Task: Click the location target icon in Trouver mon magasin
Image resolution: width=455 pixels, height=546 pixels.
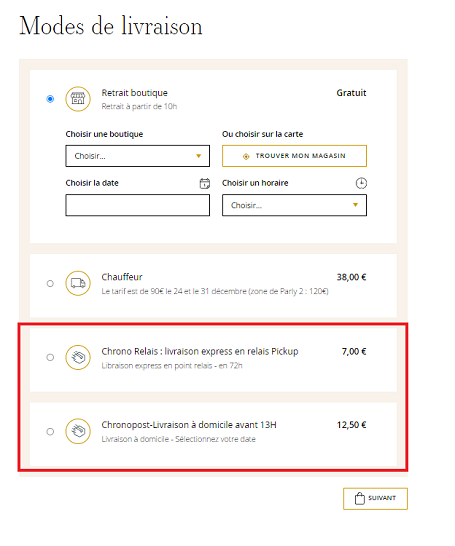Action: coord(246,156)
